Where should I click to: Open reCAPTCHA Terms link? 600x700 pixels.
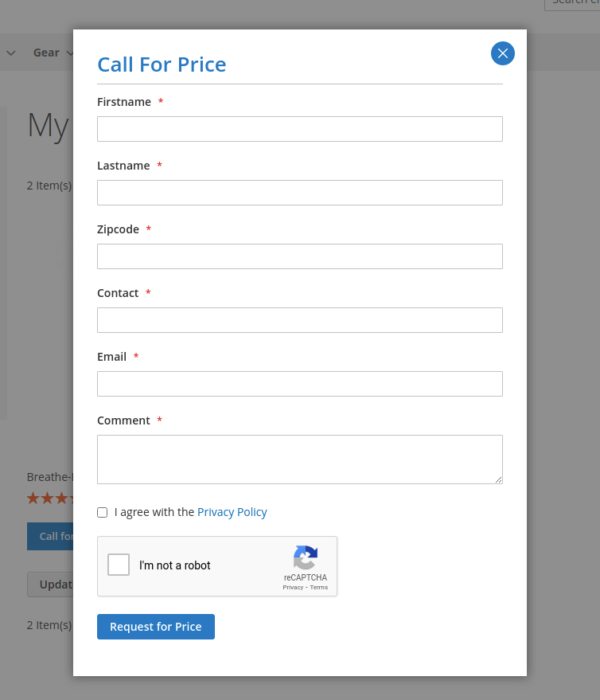point(319,587)
